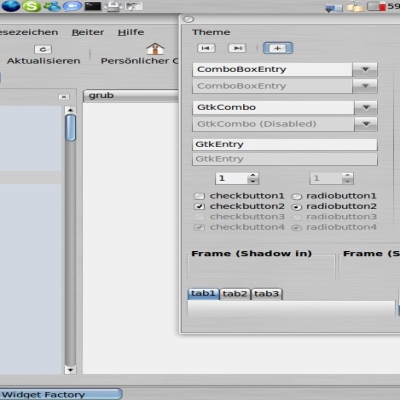Click the Frame (Shadow in) label
The image size is (400, 400).
pos(251,254)
